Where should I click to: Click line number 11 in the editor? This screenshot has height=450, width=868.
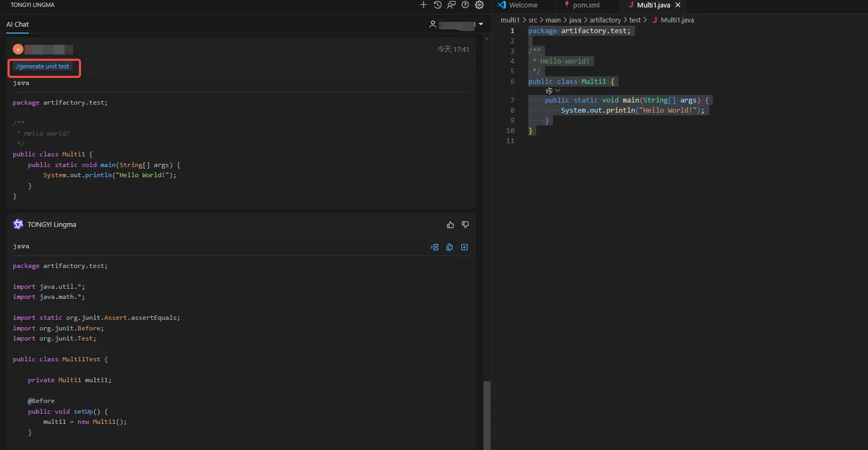(510, 141)
